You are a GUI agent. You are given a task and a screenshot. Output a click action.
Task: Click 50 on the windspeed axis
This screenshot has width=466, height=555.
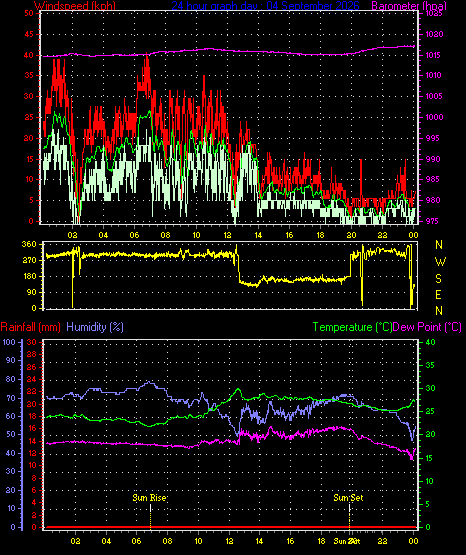click(x=29, y=13)
